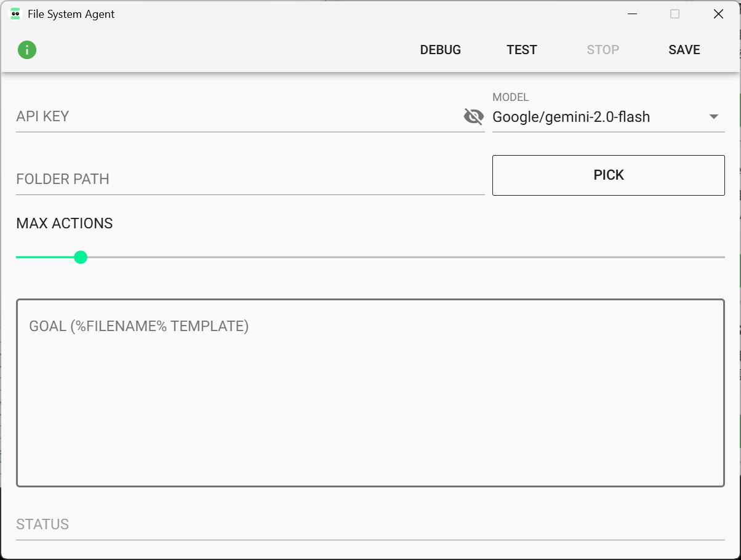Run the TEST action
Screen dimensions: 741x560
(x=522, y=50)
